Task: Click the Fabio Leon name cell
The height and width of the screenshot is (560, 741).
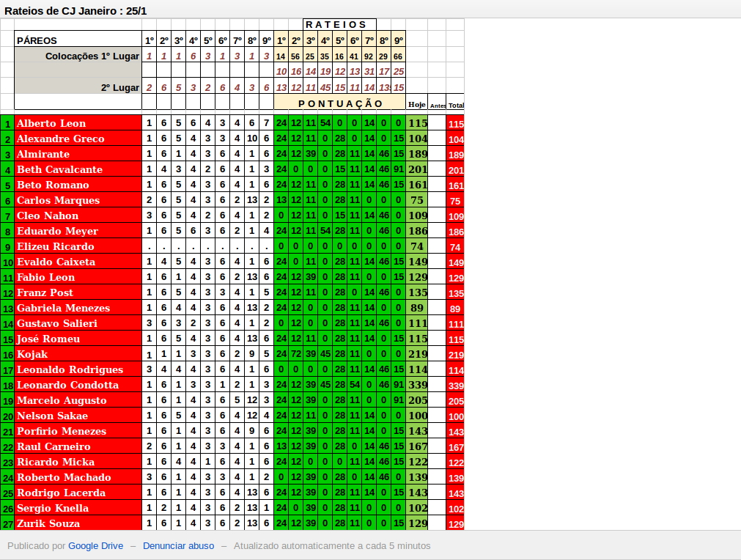Action: pyautogui.click(x=78, y=277)
